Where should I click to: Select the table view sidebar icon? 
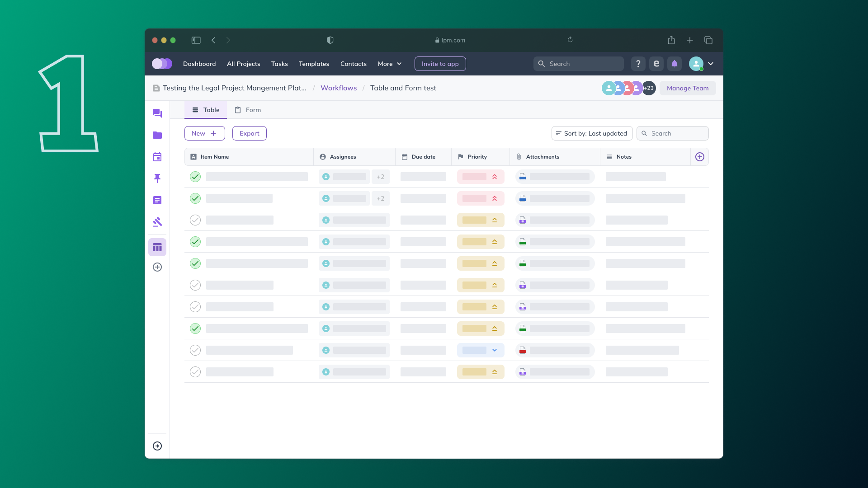[x=157, y=247]
